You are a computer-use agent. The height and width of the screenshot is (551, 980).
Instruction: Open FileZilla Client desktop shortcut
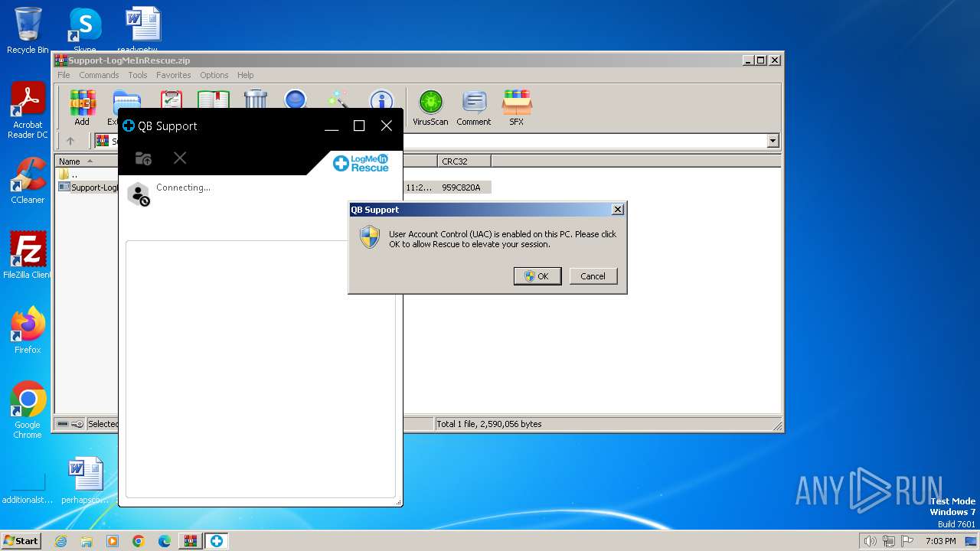(x=28, y=256)
